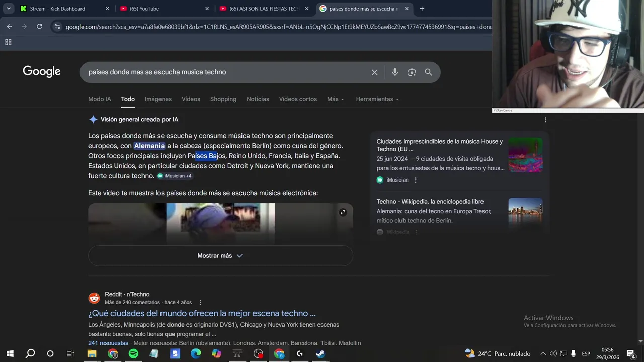
Task: Play the electronic music video thumbnail
Action: point(220,224)
